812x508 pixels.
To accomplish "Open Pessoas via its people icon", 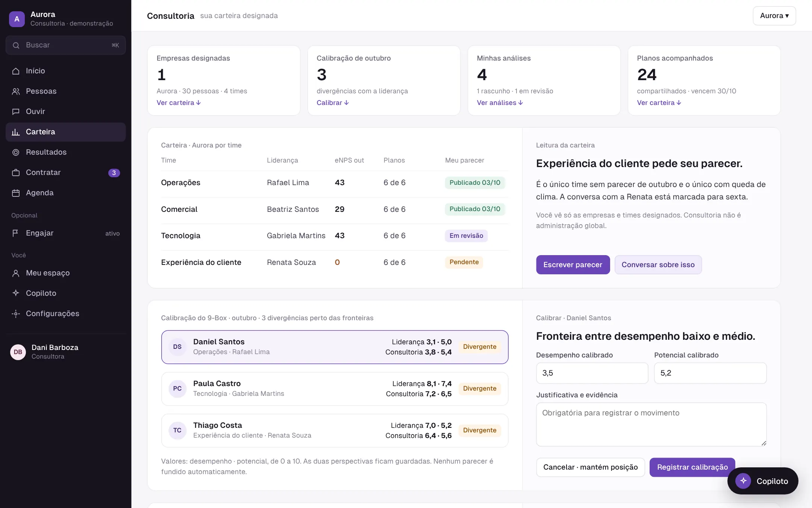I will 16,91.
